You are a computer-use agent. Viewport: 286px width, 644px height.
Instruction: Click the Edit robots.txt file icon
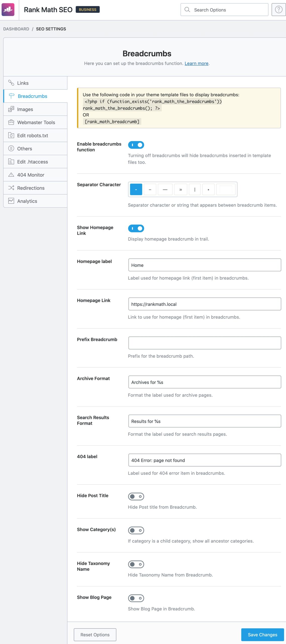pos(11,135)
